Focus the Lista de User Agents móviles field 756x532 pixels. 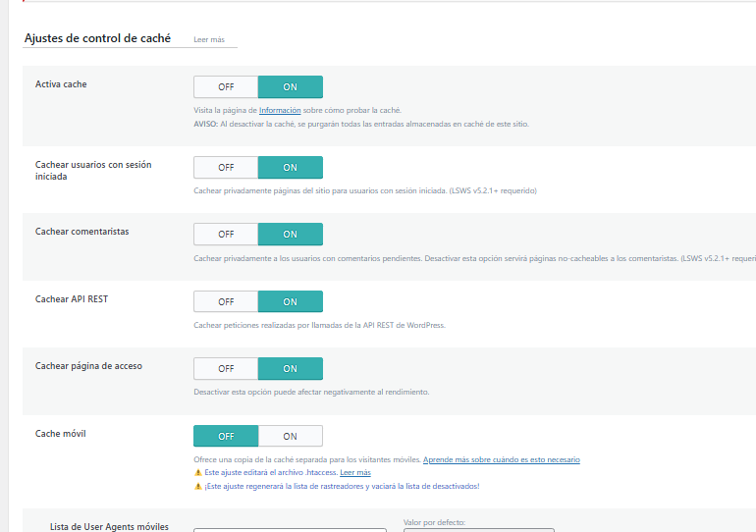291,530
